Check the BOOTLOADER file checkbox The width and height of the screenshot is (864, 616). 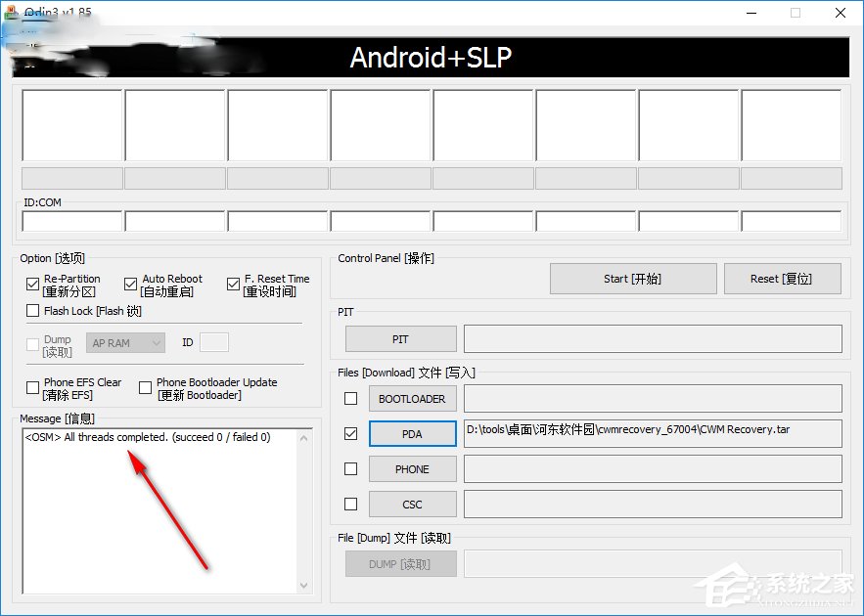[349, 398]
